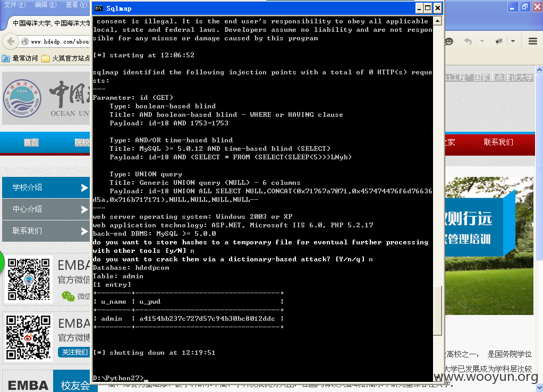This screenshot has width=543, height=392.
Task: Click 'Type: UNION query' line
Action: (x=146, y=174)
